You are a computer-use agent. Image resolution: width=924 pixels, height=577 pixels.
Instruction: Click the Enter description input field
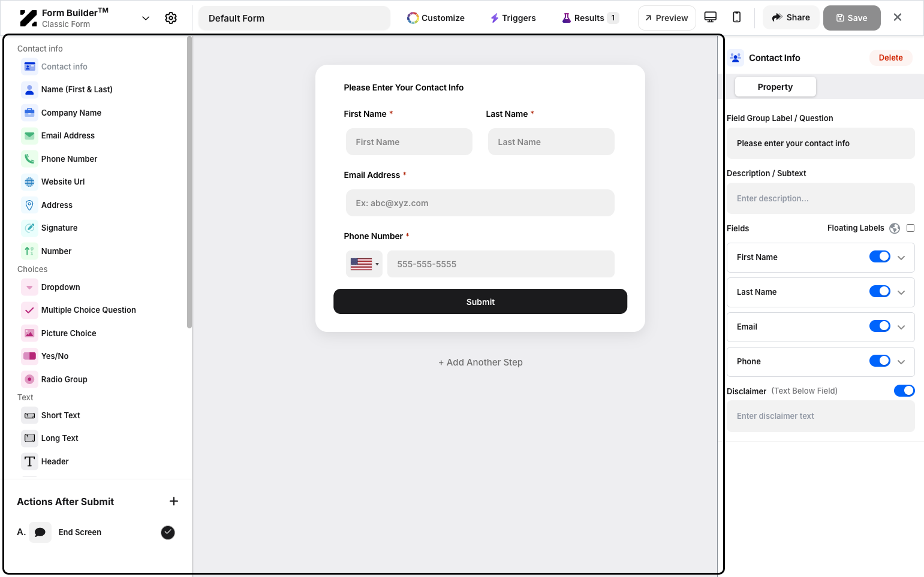(821, 198)
